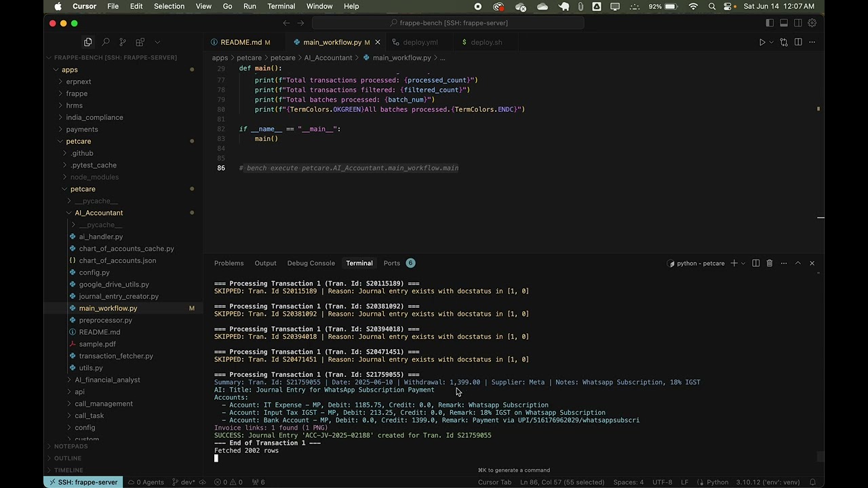Switch to the Problems panel tab

pyautogui.click(x=229, y=263)
